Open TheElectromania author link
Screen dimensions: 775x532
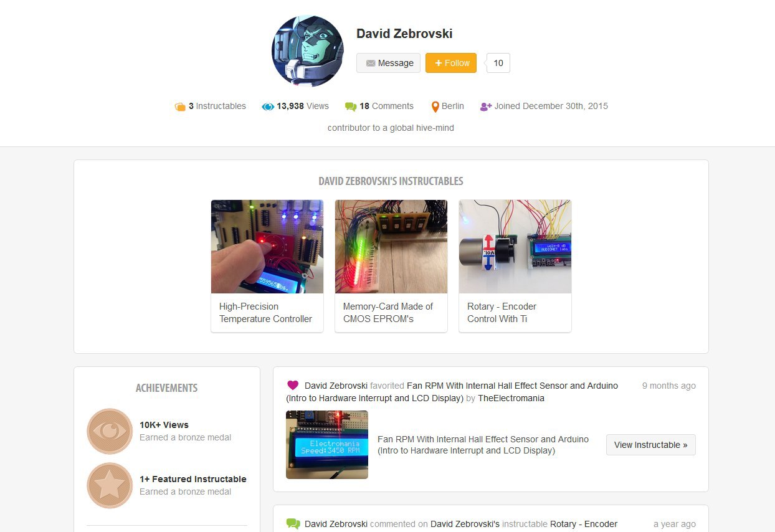(511, 398)
